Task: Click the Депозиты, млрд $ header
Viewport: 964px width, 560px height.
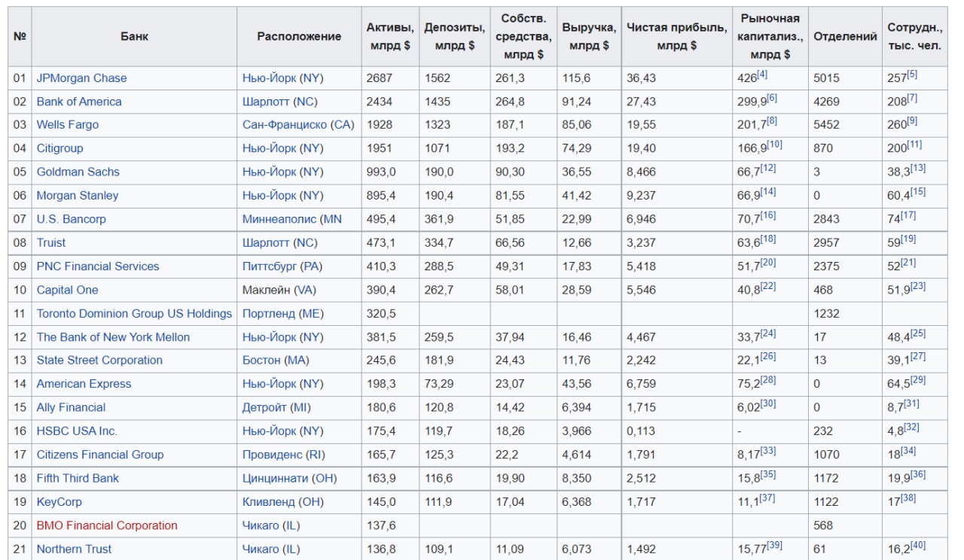Action: pyautogui.click(x=454, y=36)
